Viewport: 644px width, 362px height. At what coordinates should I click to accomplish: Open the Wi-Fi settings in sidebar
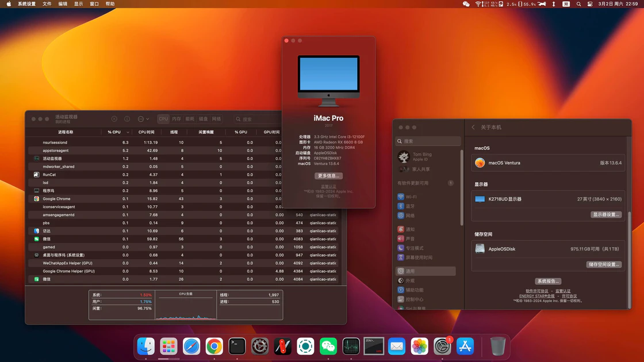(x=411, y=197)
